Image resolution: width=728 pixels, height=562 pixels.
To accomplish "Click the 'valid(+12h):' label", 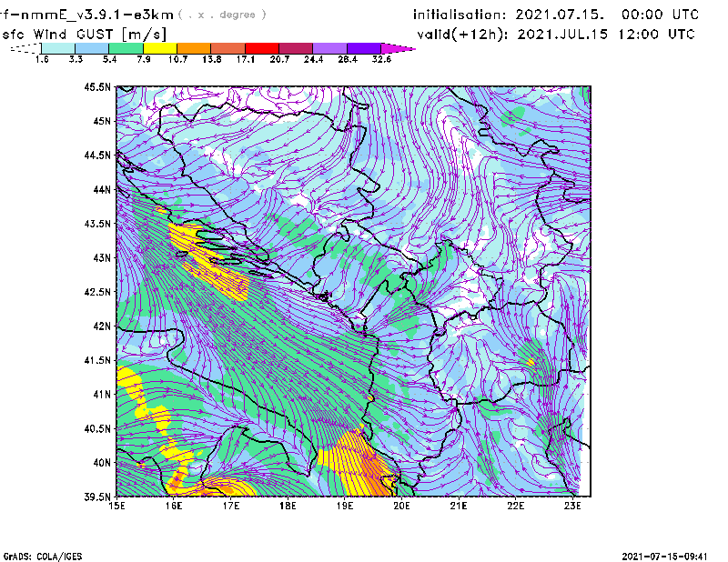I will (463, 35).
